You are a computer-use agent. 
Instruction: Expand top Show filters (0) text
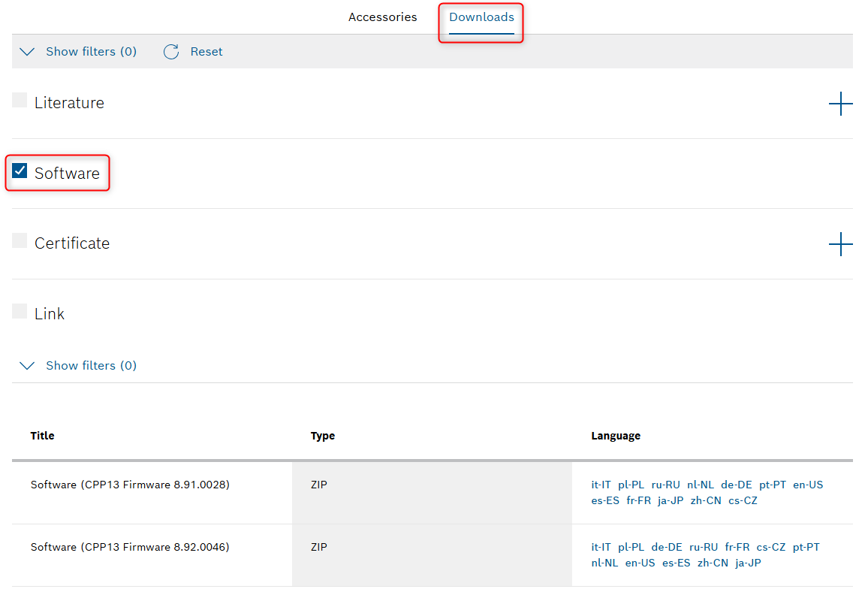click(91, 52)
